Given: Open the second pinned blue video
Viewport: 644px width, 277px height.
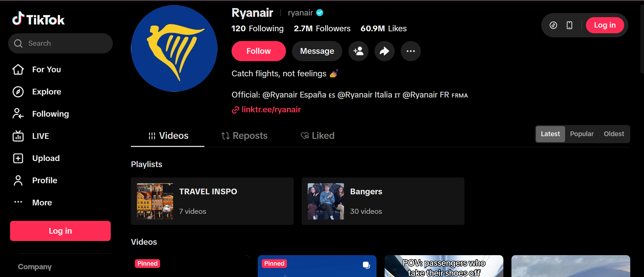Looking at the screenshot, I should click(317, 266).
